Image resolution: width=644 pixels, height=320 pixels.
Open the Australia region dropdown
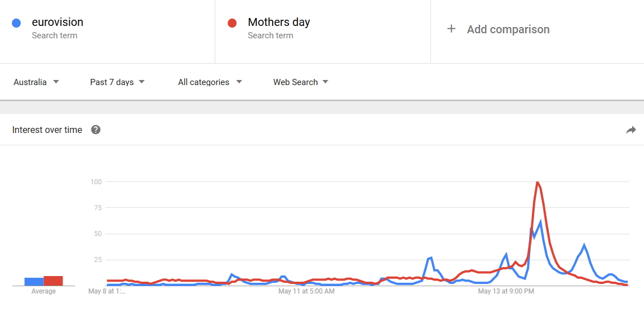36,82
